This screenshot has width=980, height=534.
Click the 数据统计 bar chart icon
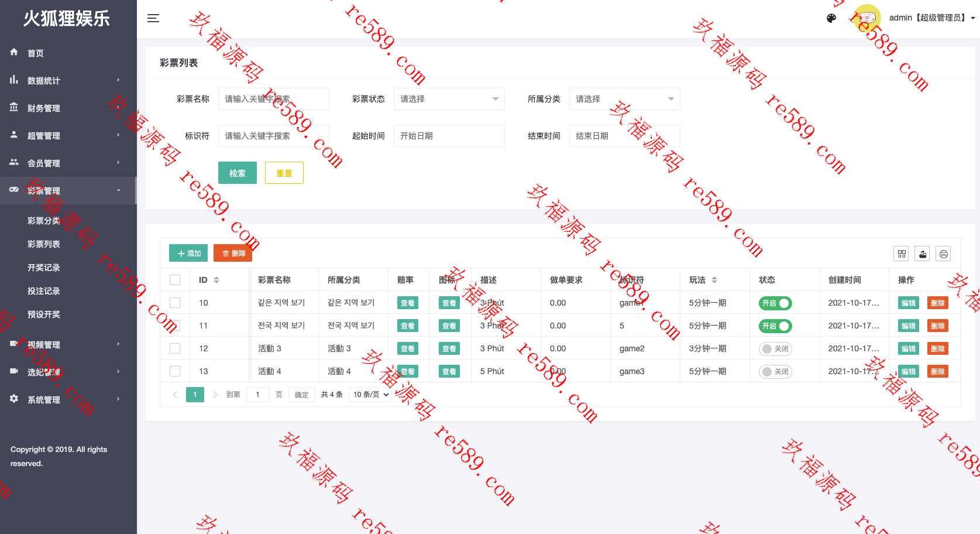point(14,80)
